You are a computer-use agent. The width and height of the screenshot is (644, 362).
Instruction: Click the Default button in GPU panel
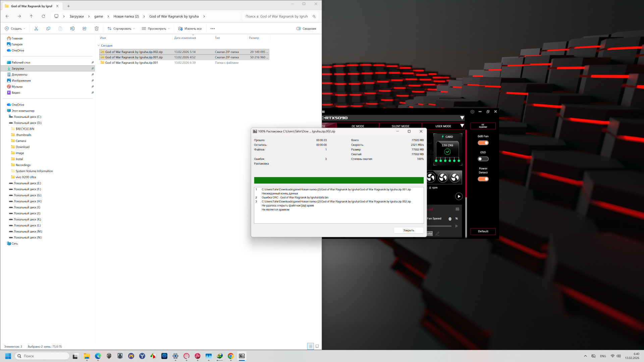tap(483, 231)
